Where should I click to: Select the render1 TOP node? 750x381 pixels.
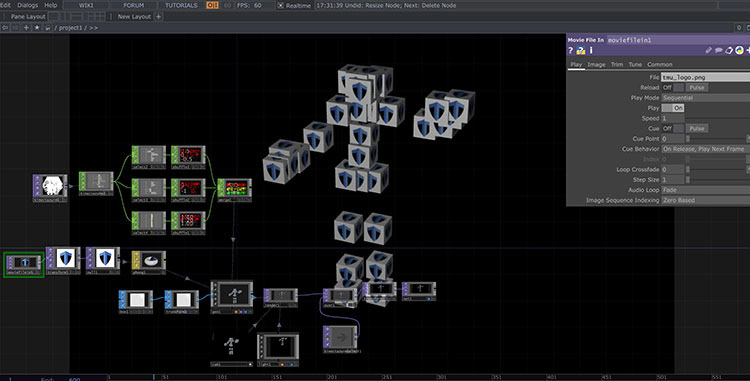(x=280, y=297)
